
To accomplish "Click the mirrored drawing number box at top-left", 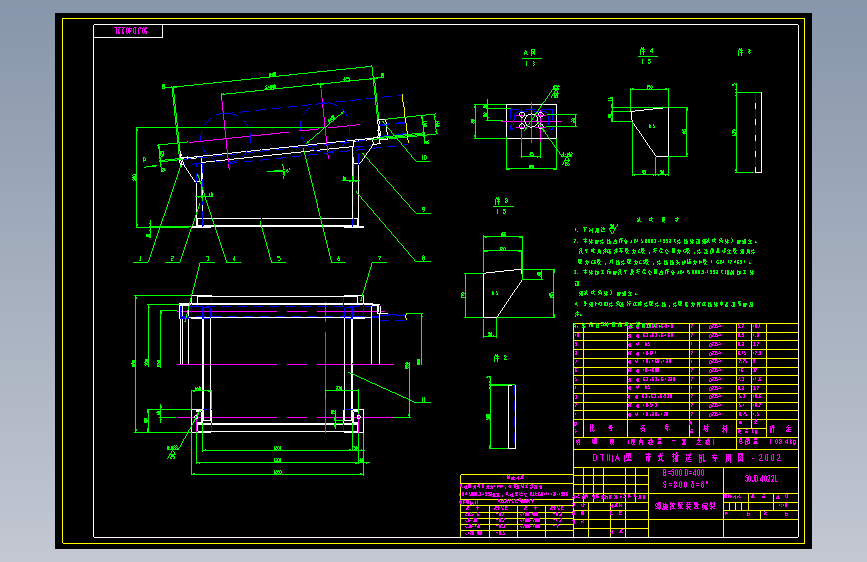I will (x=128, y=31).
